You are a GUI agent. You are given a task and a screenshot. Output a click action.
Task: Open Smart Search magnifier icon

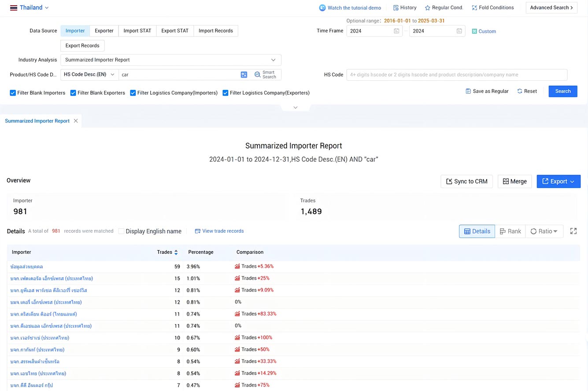coord(258,74)
